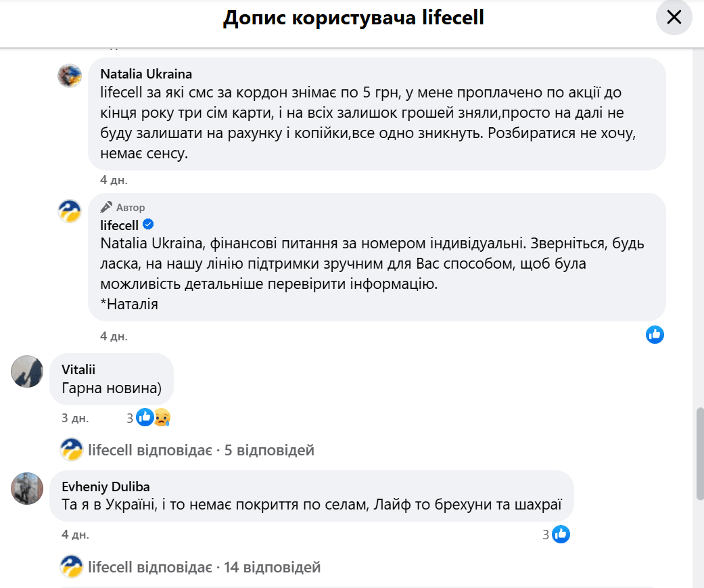The height and width of the screenshot is (588, 704).
Task: Open Vitalii's profile avatar
Action: click(x=27, y=371)
